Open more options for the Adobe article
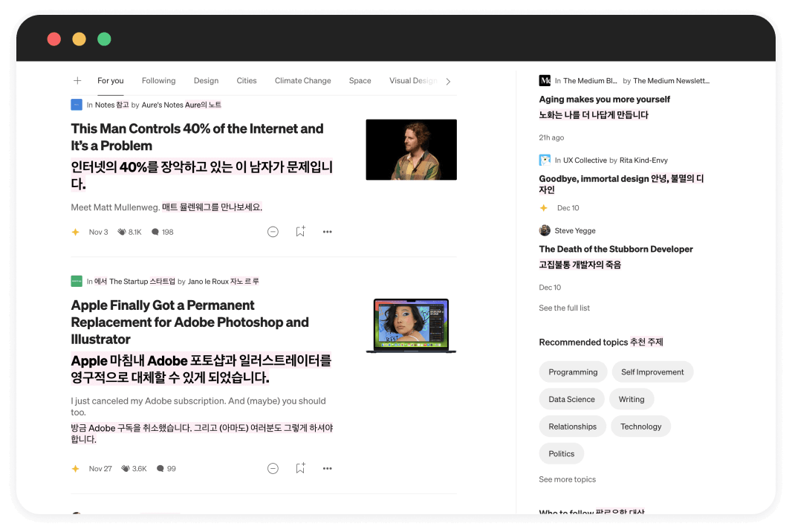 coord(328,469)
